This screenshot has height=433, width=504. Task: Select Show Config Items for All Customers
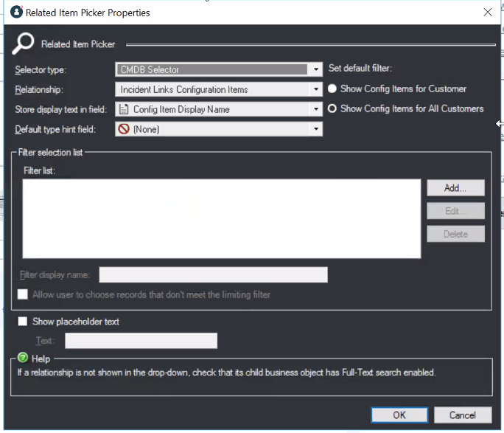(332, 108)
